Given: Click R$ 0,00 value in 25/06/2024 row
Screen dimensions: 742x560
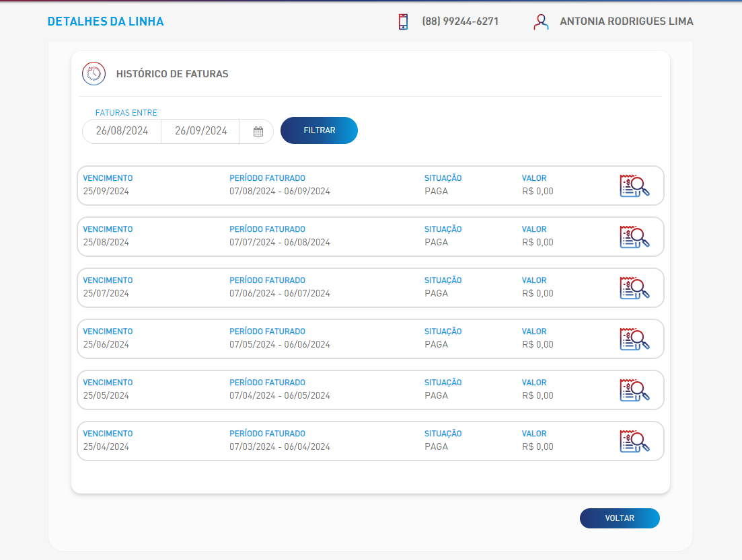Looking at the screenshot, I should pos(537,344).
